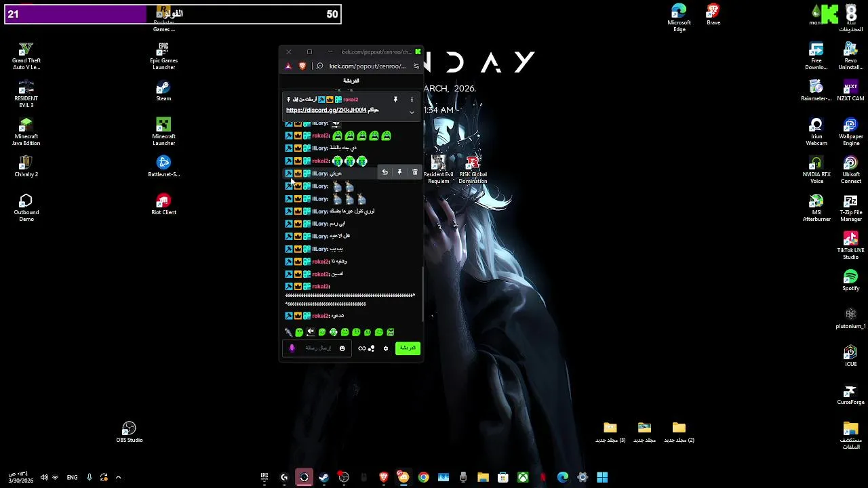Show hidden tray icons chevron in taskbar
The width and height of the screenshot is (868, 488).
[118, 477]
